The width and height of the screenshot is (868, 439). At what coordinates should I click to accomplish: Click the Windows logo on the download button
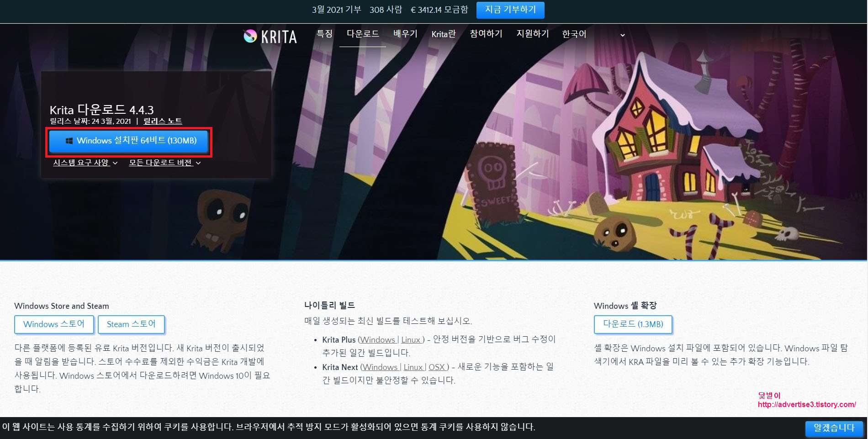[x=69, y=141]
